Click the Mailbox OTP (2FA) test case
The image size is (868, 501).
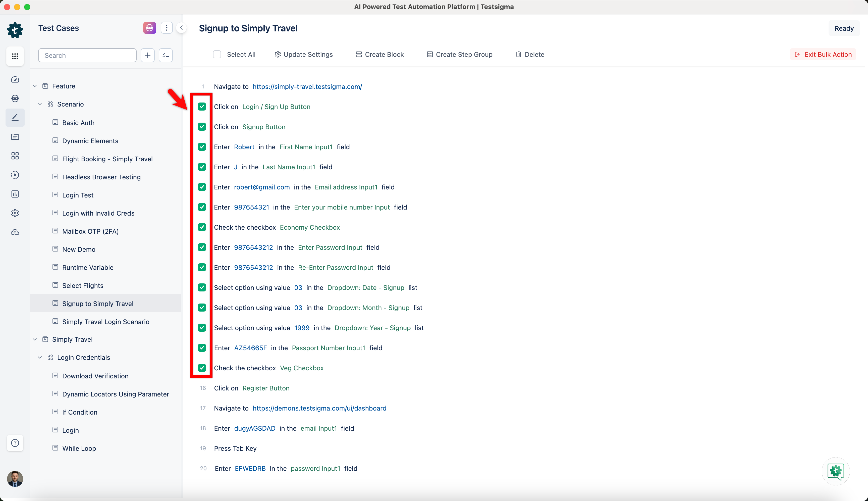[90, 231]
